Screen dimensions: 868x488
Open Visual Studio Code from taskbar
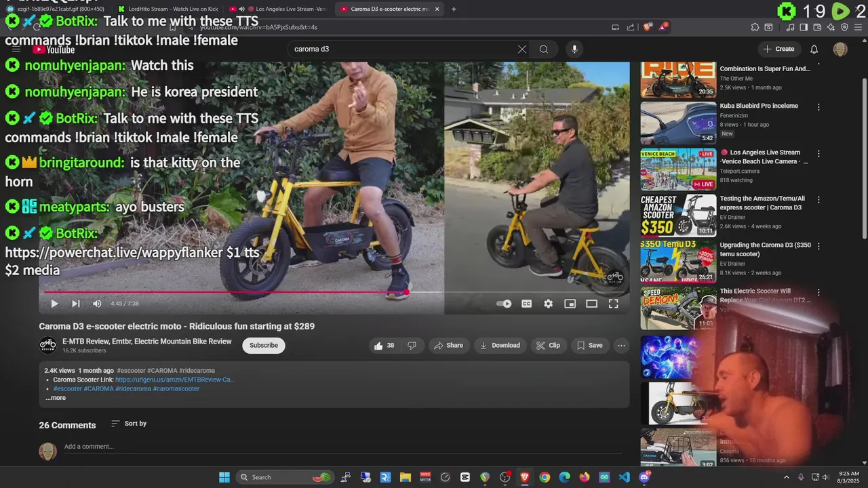[x=624, y=477]
